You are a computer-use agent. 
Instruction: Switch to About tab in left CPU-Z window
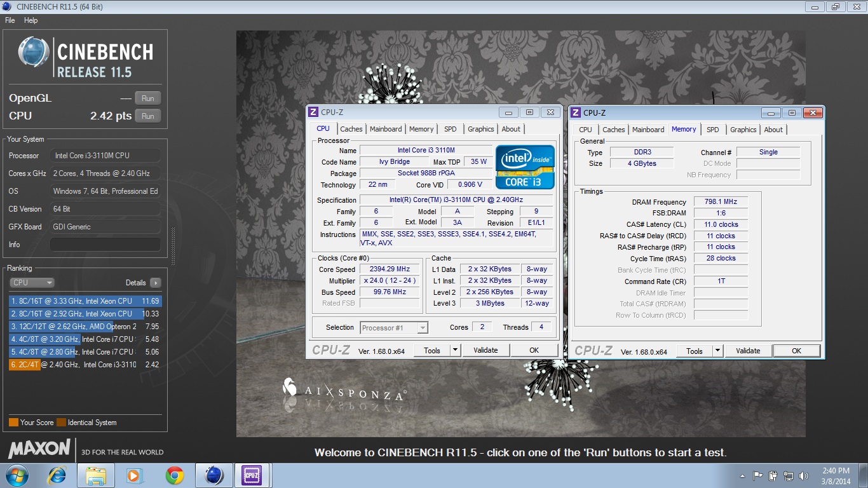tap(511, 129)
